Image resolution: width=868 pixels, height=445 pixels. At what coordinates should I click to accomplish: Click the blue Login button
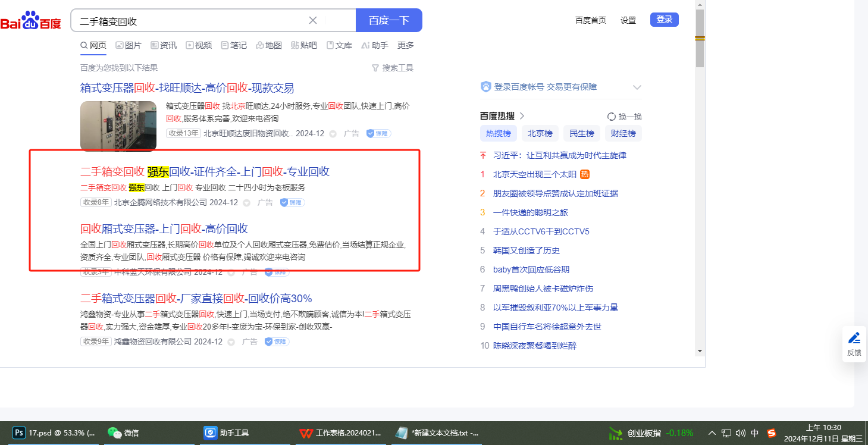[x=664, y=20]
